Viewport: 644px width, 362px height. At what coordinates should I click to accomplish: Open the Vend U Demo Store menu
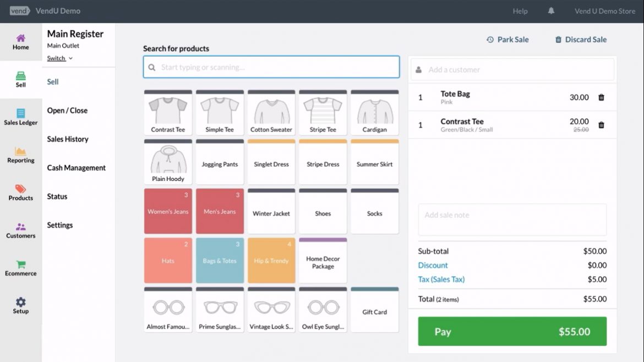pos(604,10)
